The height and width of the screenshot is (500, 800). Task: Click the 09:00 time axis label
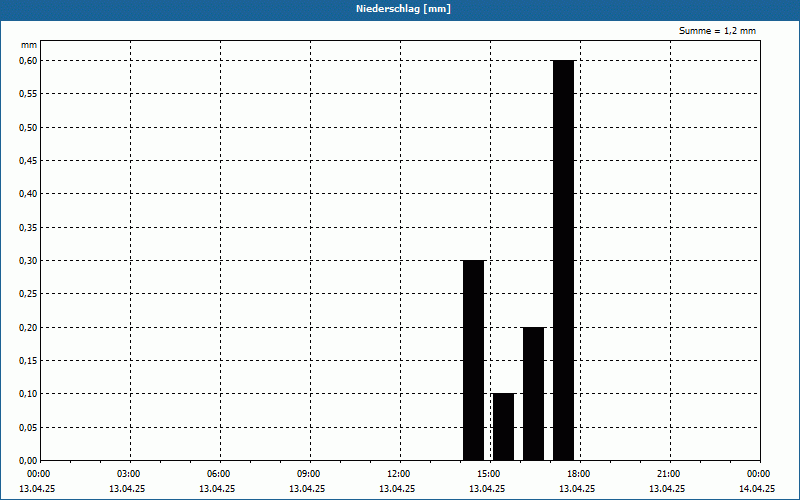pyautogui.click(x=309, y=474)
